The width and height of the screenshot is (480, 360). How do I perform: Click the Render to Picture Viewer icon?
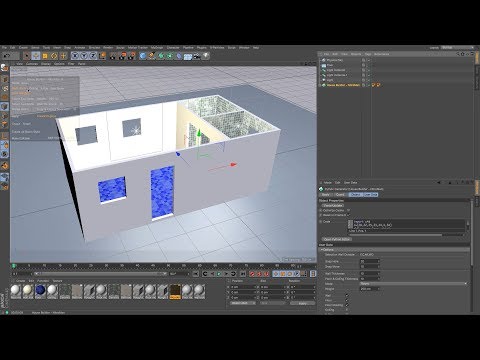pos(122,56)
